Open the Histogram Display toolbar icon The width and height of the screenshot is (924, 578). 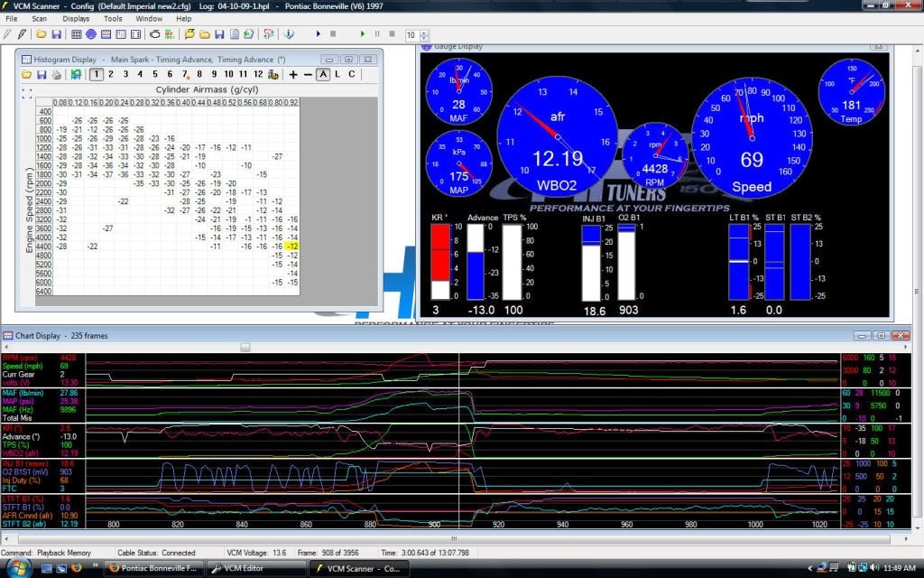pos(121,35)
